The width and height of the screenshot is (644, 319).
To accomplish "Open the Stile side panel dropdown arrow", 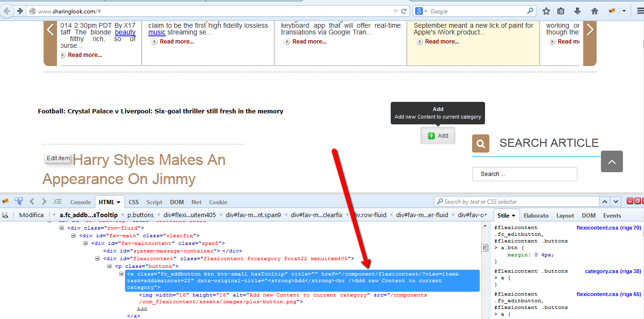I will [x=513, y=216].
